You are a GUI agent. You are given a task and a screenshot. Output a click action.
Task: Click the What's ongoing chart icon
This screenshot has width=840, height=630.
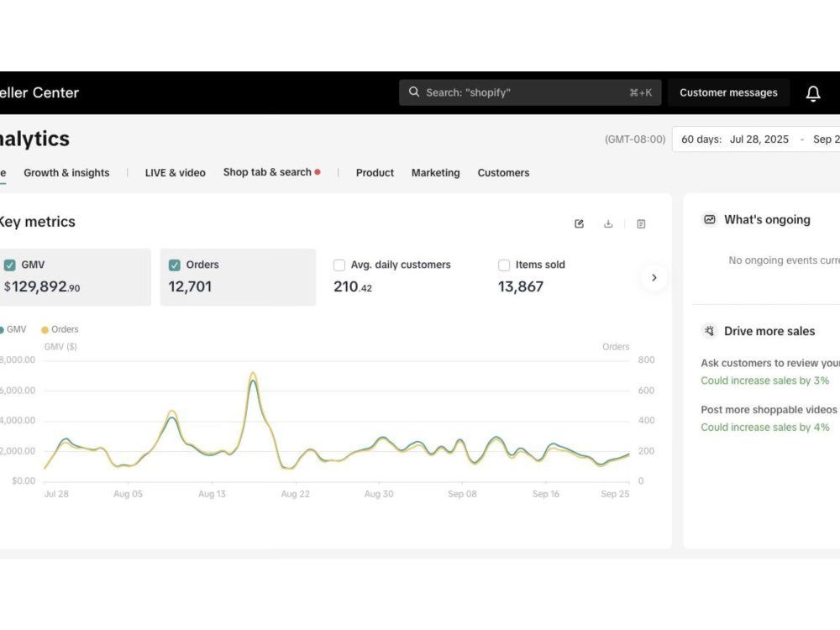click(709, 219)
